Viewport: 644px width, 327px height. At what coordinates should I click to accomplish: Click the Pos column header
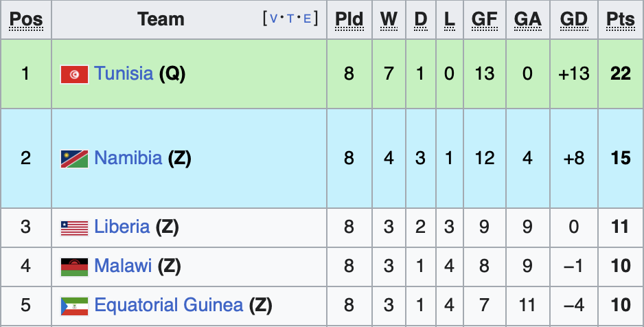point(26,19)
